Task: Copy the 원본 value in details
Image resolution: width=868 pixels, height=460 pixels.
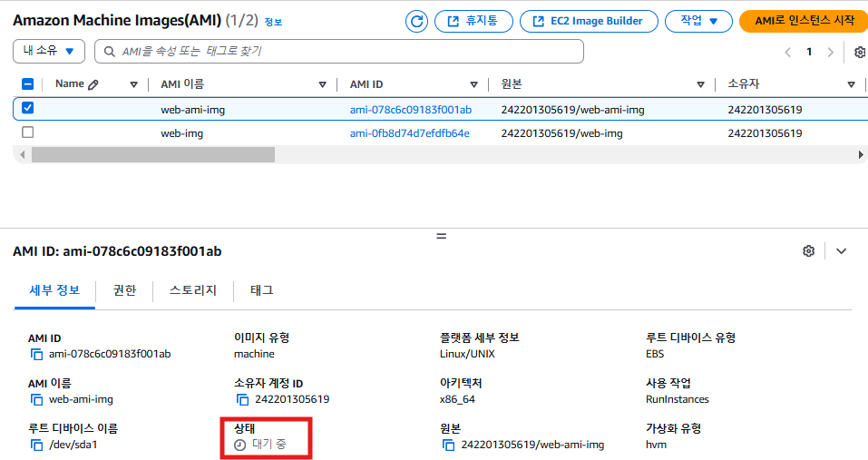Action: coord(448,445)
